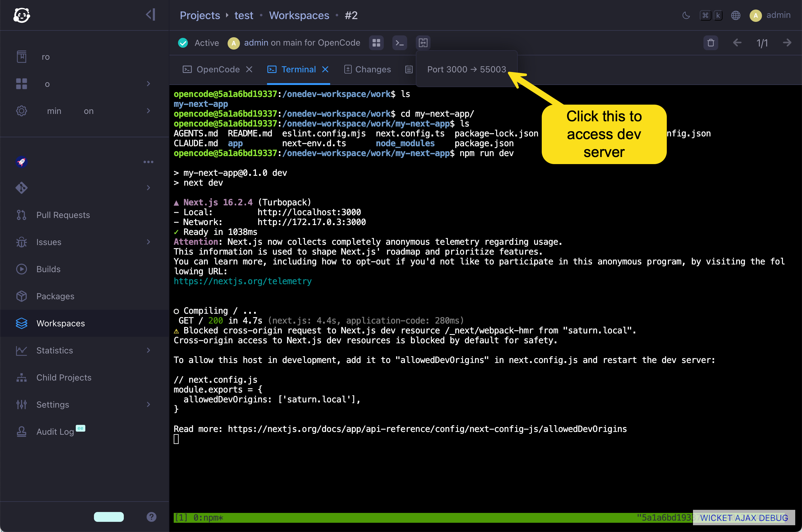The width and height of the screenshot is (802, 532).
Task: Open language selector globe icon
Action: (x=735, y=15)
